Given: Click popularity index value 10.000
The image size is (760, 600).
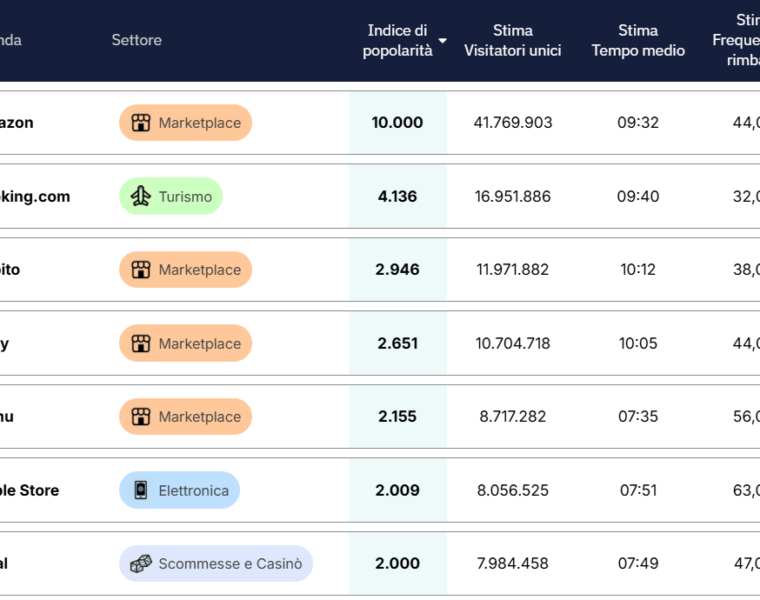Looking at the screenshot, I should [x=397, y=123].
